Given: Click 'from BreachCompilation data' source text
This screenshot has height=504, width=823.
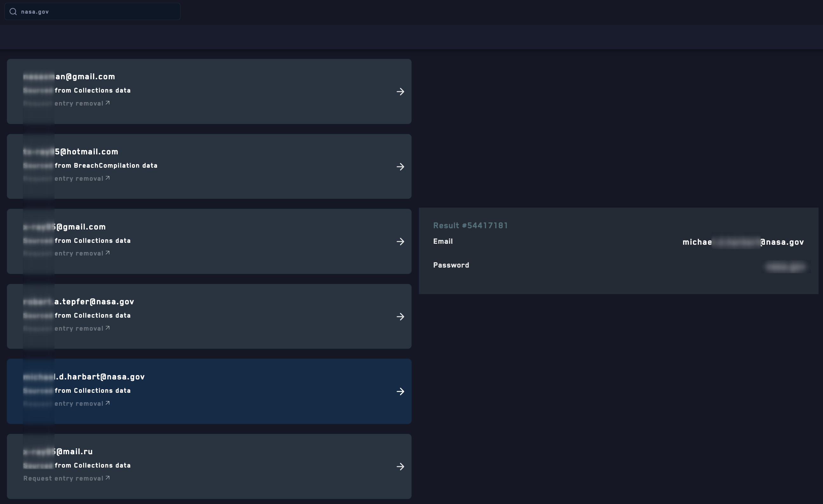Looking at the screenshot, I should pyautogui.click(x=106, y=165).
